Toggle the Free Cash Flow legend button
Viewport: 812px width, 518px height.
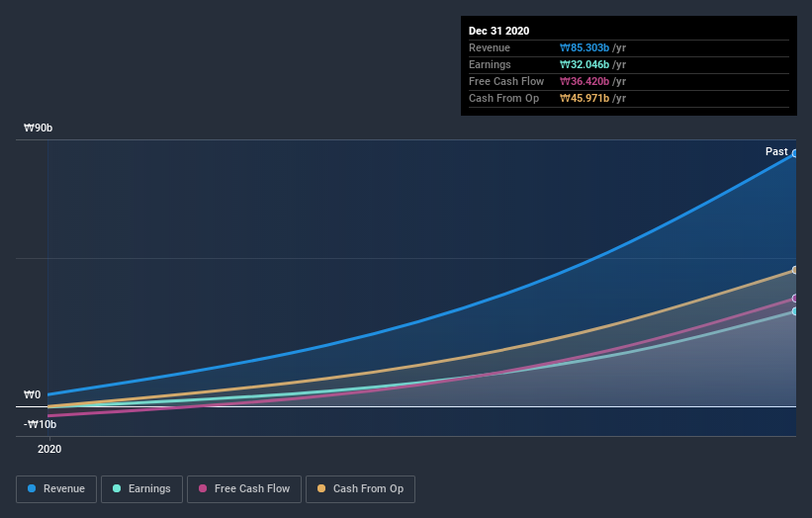[x=244, y=489]
